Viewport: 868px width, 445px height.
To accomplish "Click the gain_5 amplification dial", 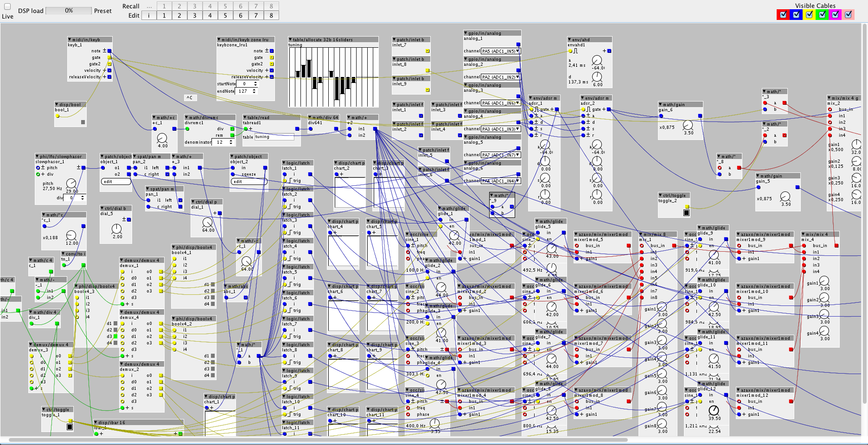I will point(785,196).
